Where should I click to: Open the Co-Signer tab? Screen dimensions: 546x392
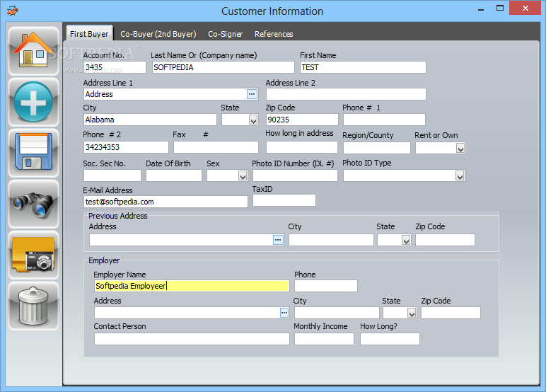click(226, 34)
